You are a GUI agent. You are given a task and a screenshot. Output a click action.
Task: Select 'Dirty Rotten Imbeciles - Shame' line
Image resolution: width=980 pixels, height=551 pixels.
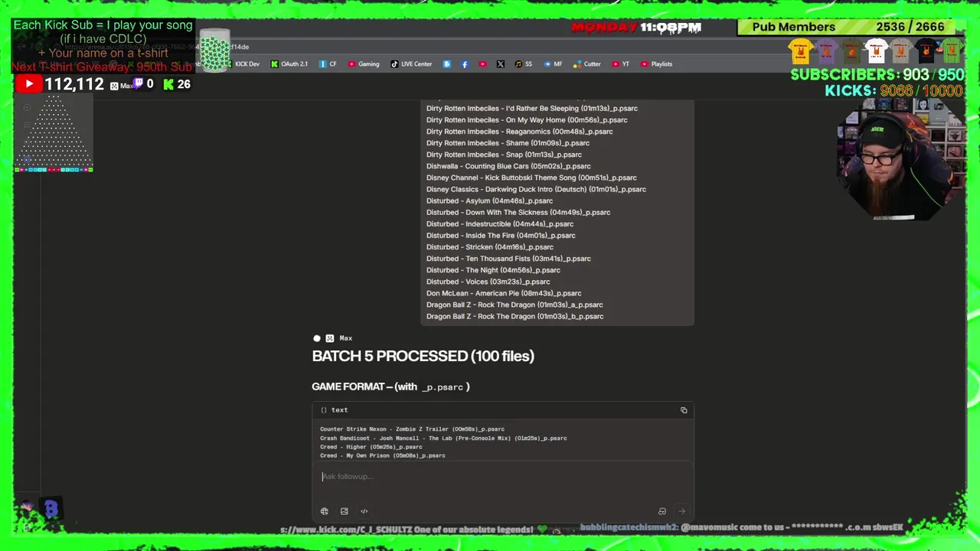tap(508, 143)
